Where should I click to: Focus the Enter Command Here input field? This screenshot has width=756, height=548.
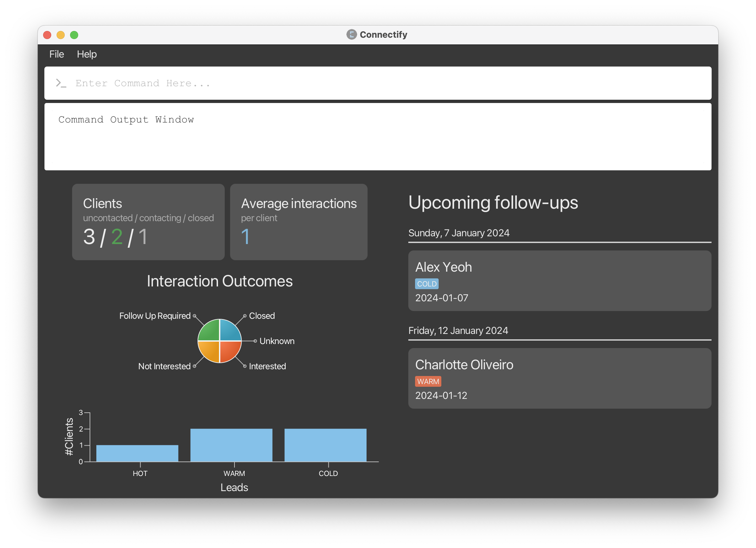377,83
